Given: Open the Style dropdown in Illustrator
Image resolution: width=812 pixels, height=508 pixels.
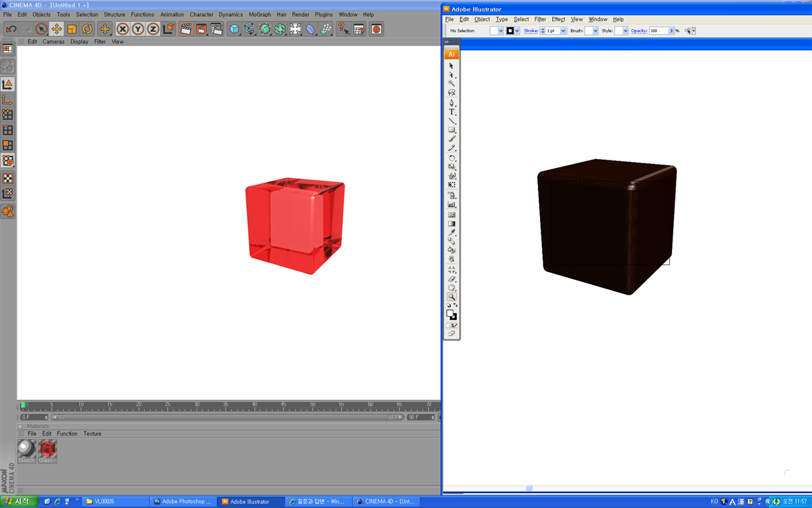Looking at the screenshot, I should (625, 31).
